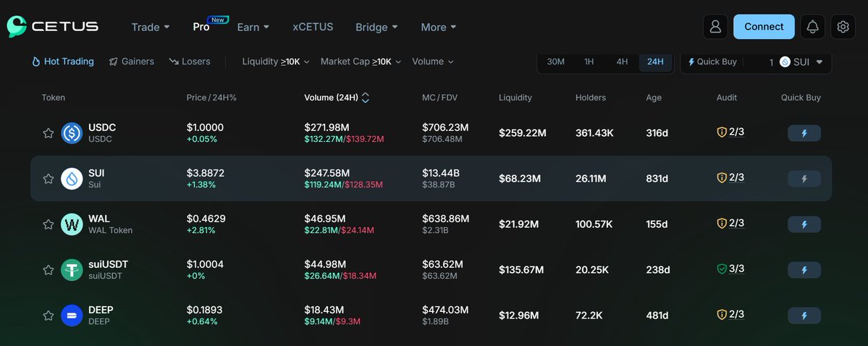Click the suiUSDT Tether logo
This screenshot has width=868, height=346.
[72, 269]
